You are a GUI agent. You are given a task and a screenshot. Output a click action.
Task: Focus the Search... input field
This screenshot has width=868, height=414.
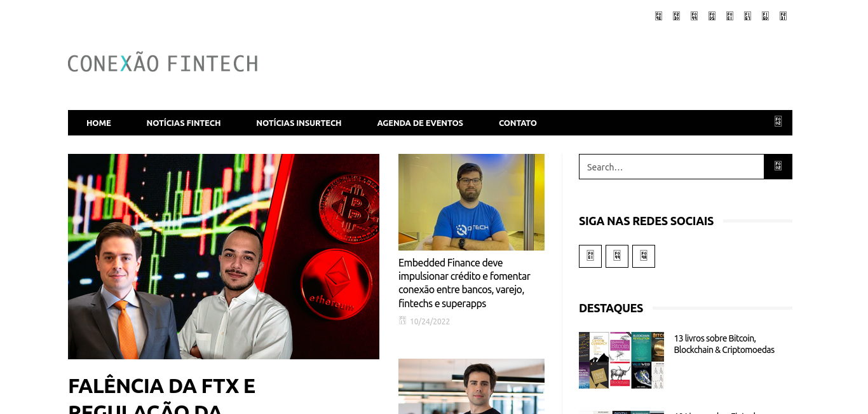(671, 167)
